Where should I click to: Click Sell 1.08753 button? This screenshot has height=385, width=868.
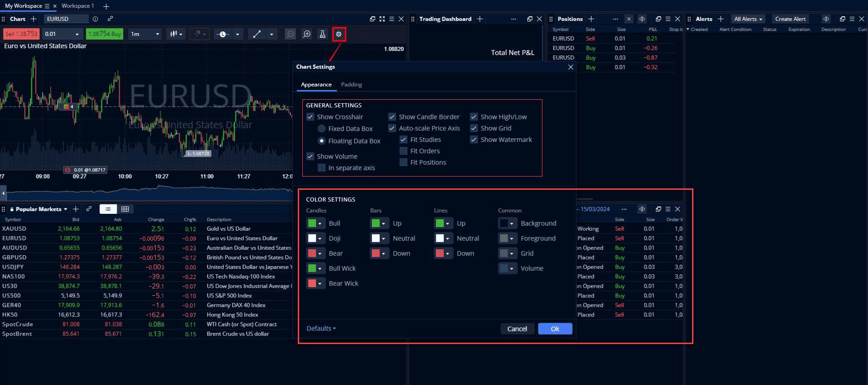[x=21, y=34]
